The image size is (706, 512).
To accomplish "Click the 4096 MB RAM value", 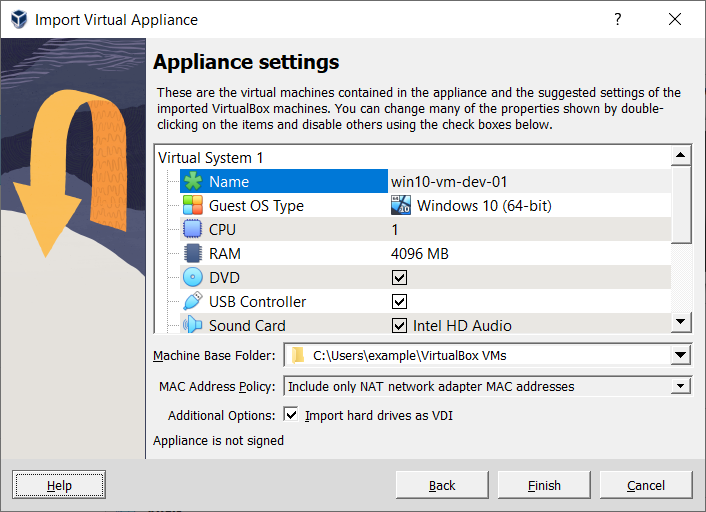I will 420,254.
